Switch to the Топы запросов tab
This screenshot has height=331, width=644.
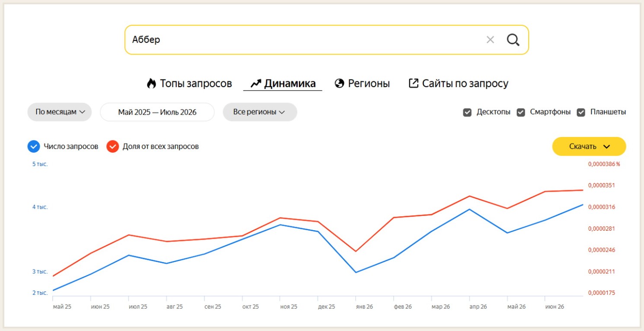tap(196, 83)
